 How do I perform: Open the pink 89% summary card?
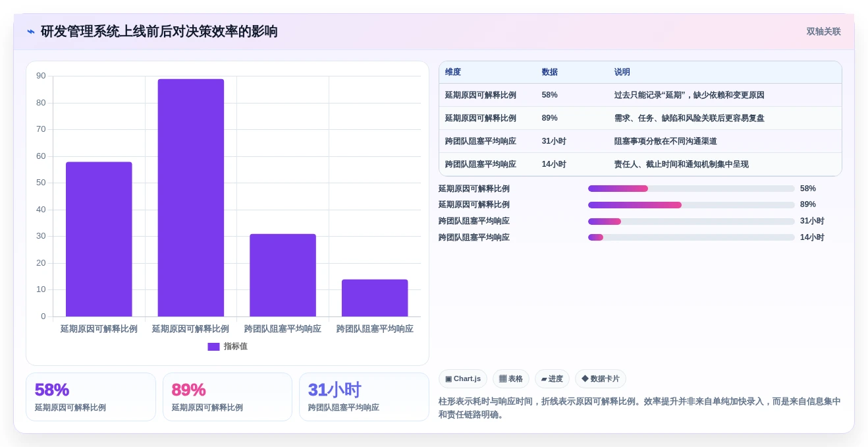pyautogui.click(x=227, y=397)
